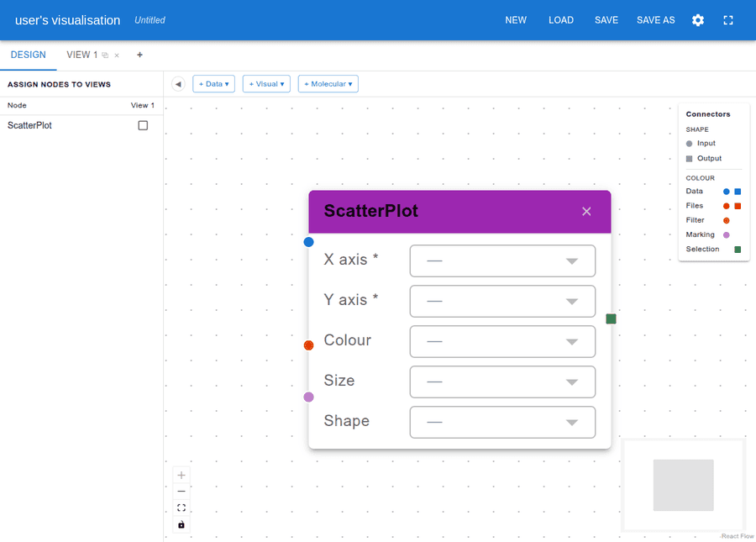Select ScatterPlot row in node list
Image resolution: width=756 pixels, height=542 pixels.
tap(81, 125)
